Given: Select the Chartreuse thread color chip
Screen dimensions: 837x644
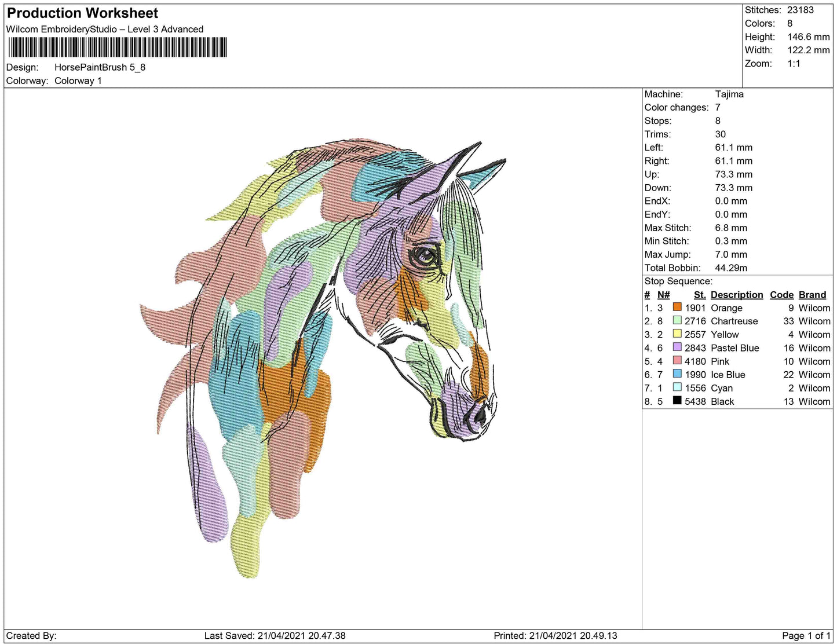Looking at the screenshot, I should tap(677, 321).
